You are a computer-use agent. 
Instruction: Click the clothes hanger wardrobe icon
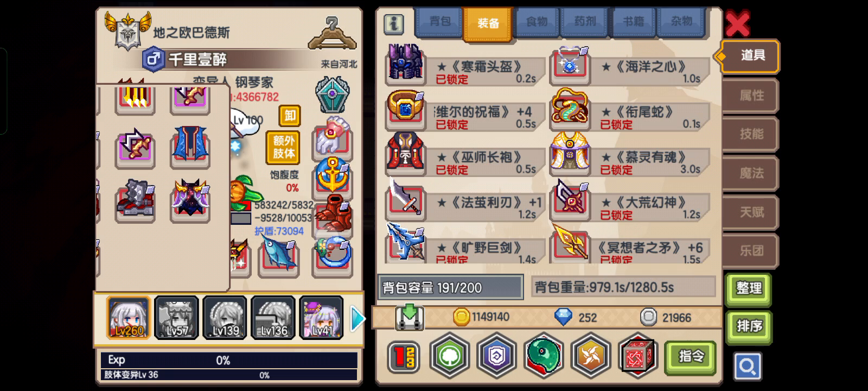coord(333,33)
